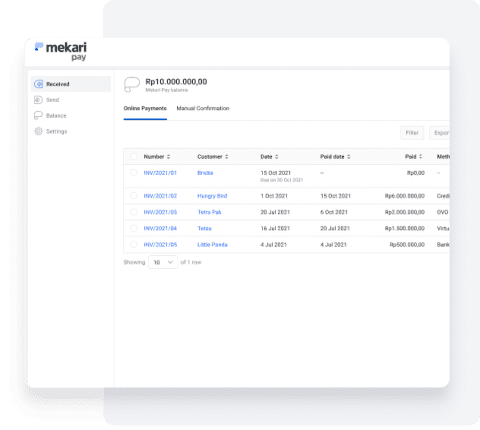Open Balance via its sidebar icon

pyautogui.click(x=38, y=115)
